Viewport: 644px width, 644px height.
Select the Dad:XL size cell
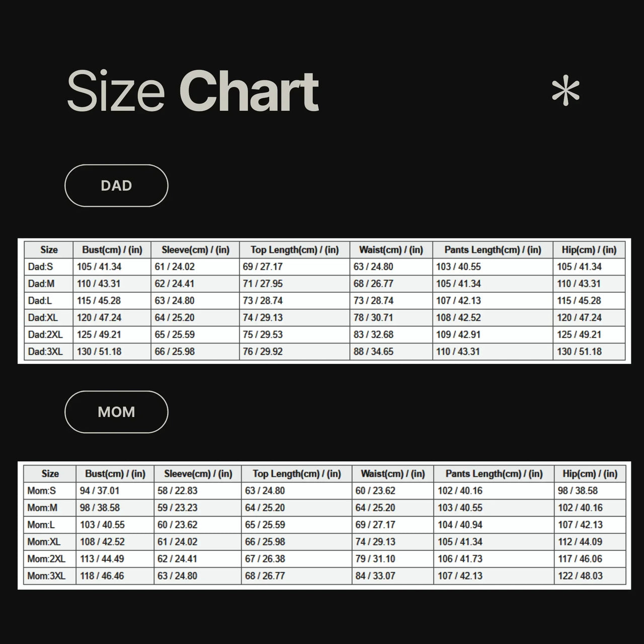(43, 317)
